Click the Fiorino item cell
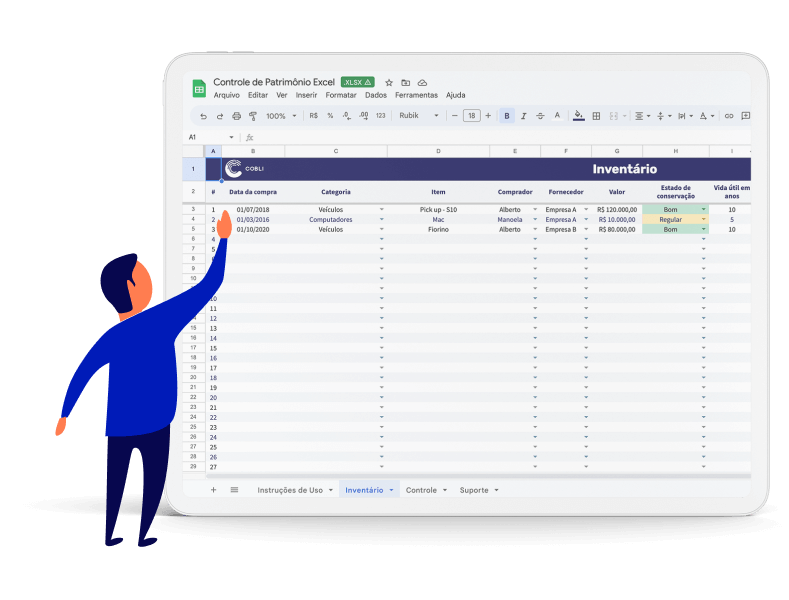789x600 pixels. click(x=438, y=230)
